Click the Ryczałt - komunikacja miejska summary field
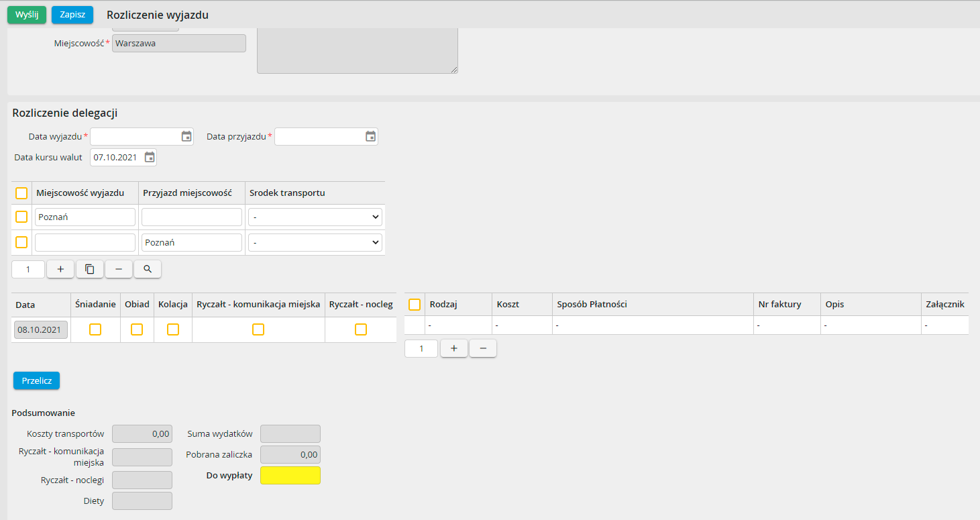Viewport: 980px width, 520px height. pyautogui.click(x=142, y=457)
